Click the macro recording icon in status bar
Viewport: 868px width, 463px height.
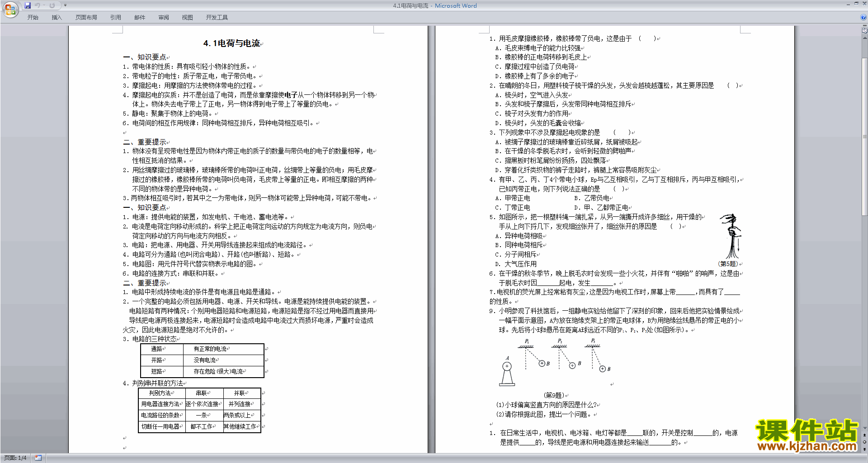coord(38,458)
